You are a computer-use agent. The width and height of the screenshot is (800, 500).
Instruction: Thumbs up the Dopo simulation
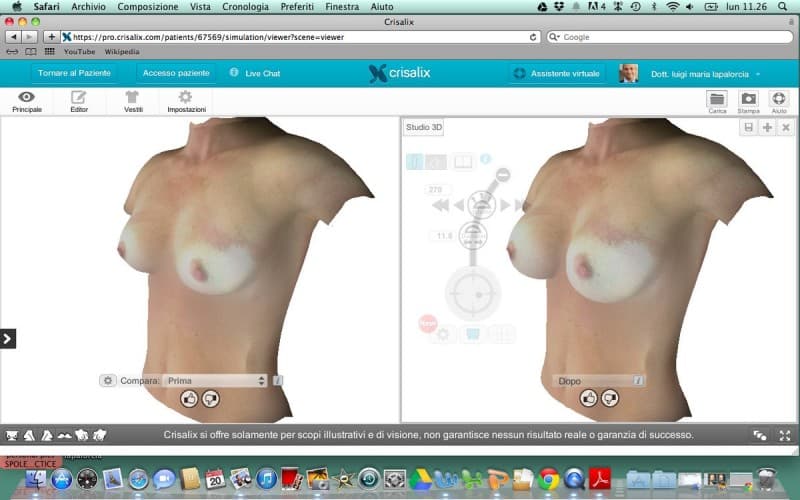pyautogui.click(x=588, y=398)
